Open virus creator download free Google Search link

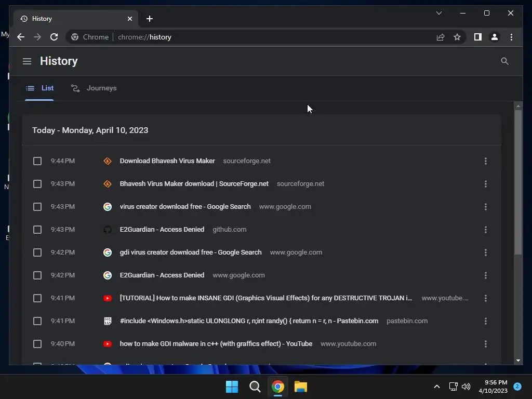(x=185, y=207)
